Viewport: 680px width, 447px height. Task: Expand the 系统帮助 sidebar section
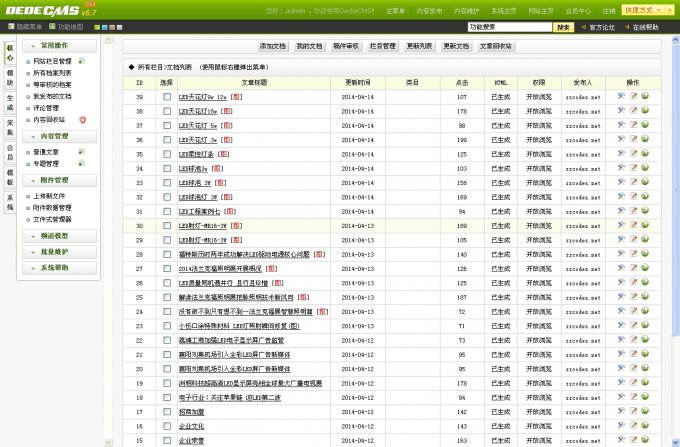[x=59, y=268]
